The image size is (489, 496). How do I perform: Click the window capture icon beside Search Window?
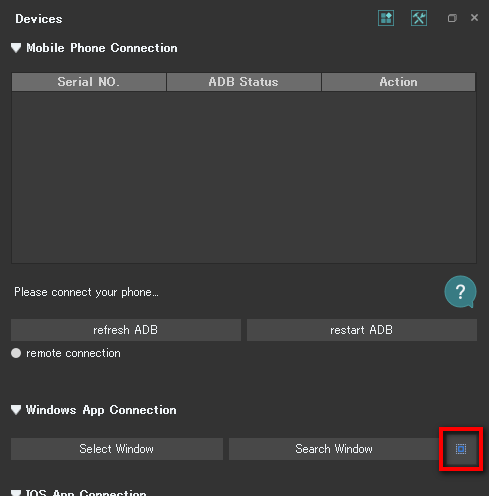pyautogui.click(x=461, y=449)
